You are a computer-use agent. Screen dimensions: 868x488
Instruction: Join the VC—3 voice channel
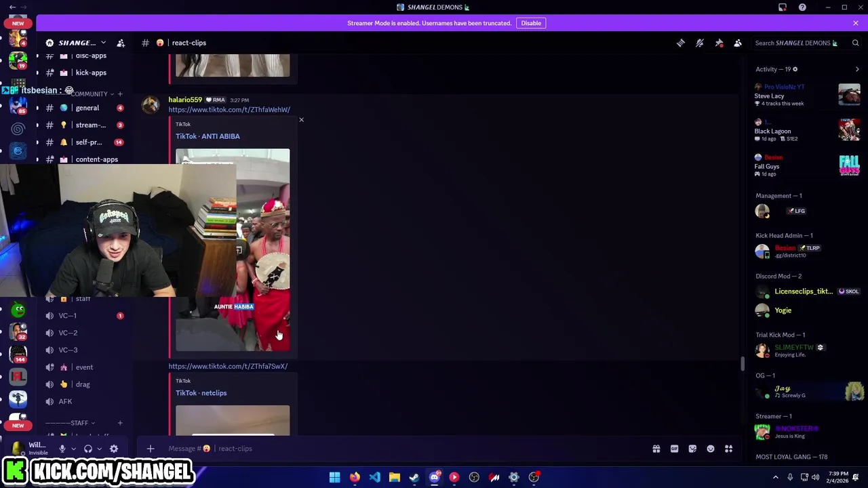click(x=85, y=350)
